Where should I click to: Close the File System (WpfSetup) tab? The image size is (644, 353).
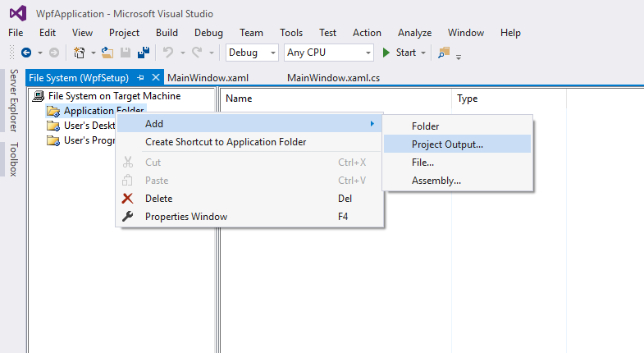coord(156,78)
